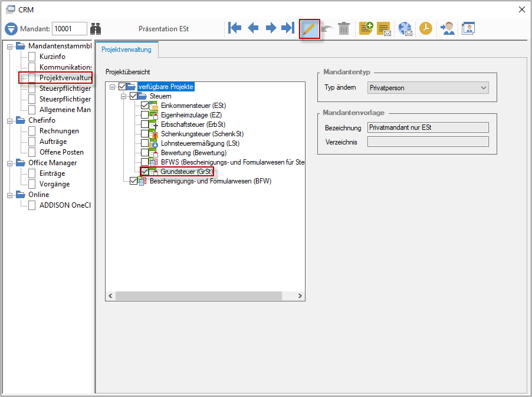Collapse the Mandantenstammblatt tree node
This screenshot has width=532, height=397.
pyautogui.click(x=10, y=47)
